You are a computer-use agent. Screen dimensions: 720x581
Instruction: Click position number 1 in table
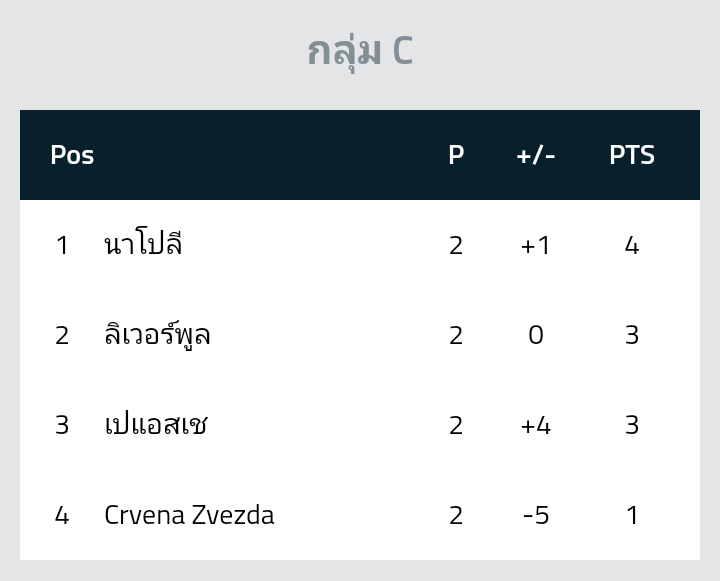62,245
